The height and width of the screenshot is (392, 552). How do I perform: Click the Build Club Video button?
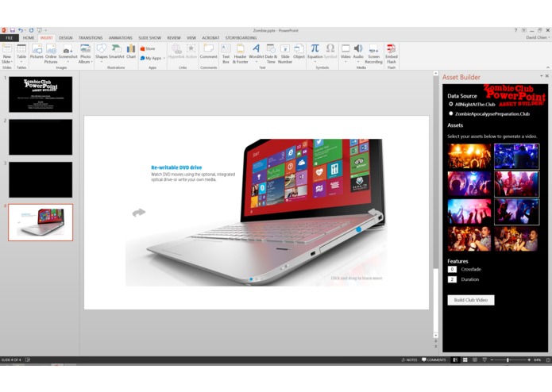471,300
